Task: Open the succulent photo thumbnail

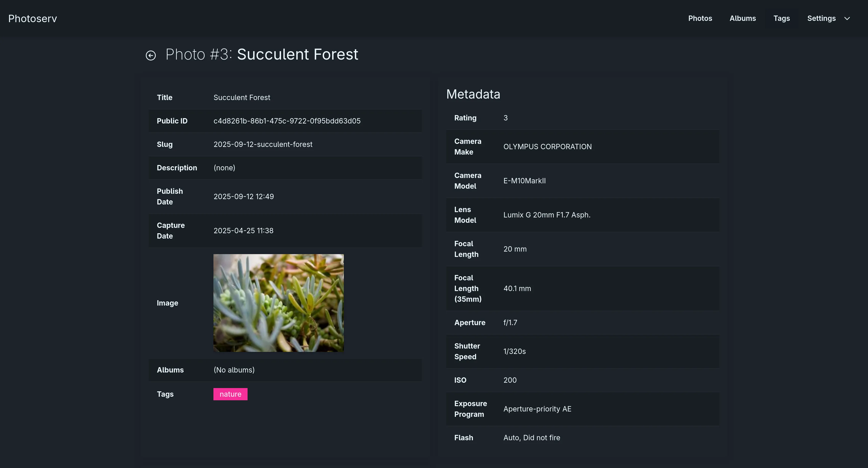Action: (x=278, y=302)
